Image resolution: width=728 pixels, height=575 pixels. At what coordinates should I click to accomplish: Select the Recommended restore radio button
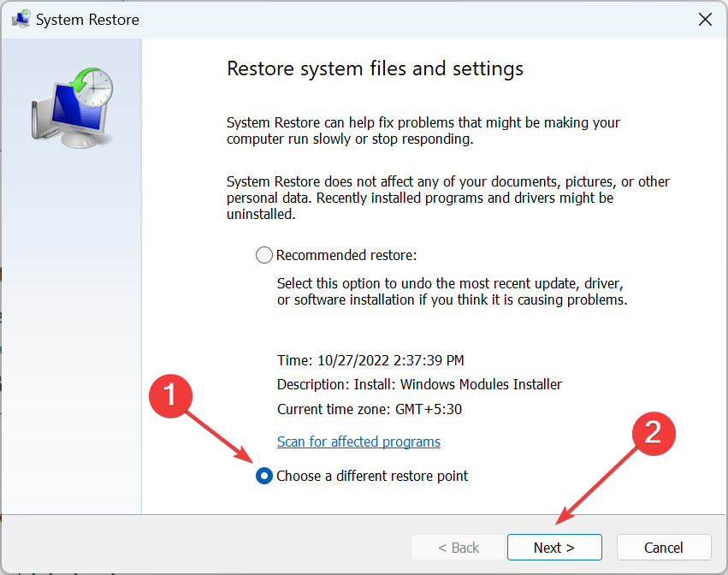(264, 255)
